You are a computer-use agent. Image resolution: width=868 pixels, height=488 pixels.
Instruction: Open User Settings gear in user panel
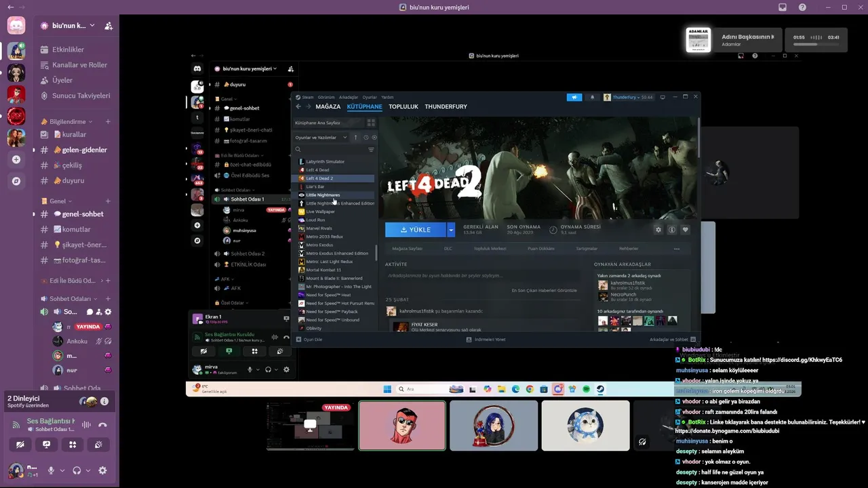click(x=102, y=470)
